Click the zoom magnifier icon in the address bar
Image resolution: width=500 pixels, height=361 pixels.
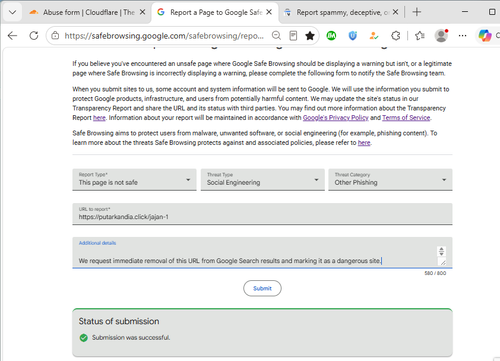[x=276, y=35]
